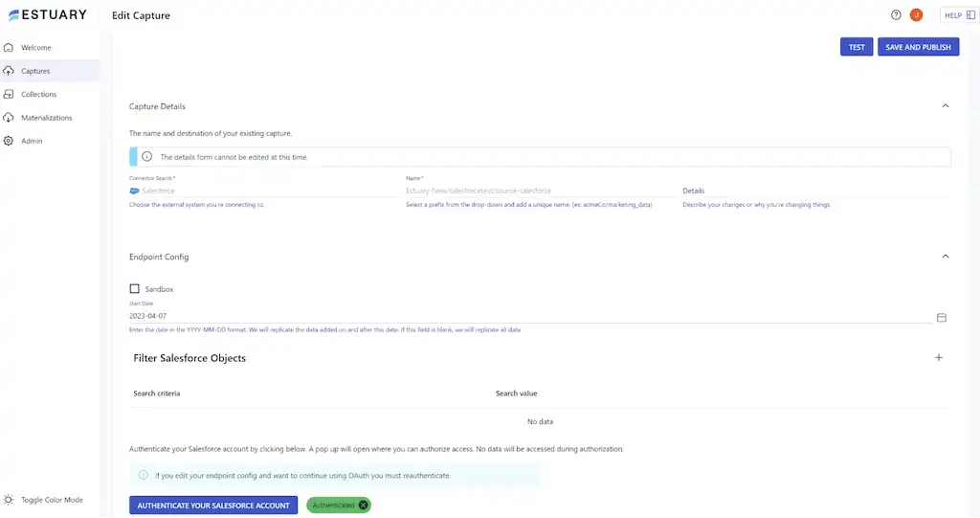The height and width of the screenshot is (518, 980).
Task: Click Authenticate Your Salesforce Account button
Action: (213, 505)
